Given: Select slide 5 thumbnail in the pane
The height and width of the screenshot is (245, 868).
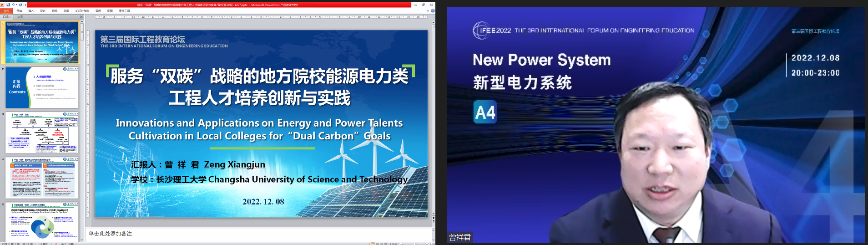Looking at the screenshot, I should (43, 222).
